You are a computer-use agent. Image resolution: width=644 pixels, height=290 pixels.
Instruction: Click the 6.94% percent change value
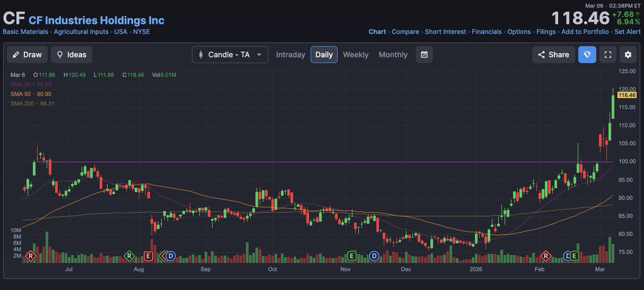pyautogui.click(x=629, y=22)
